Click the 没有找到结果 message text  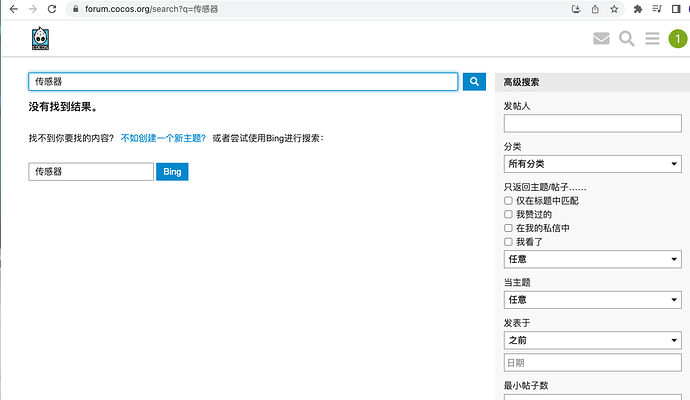(x=63, y=106)
